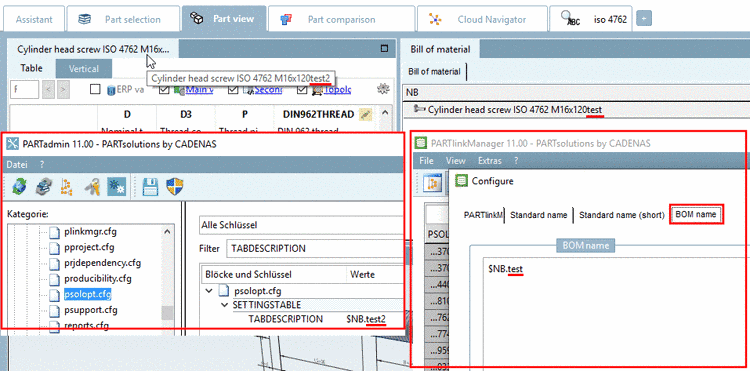Toggle the Main variables checkbox

164,89
